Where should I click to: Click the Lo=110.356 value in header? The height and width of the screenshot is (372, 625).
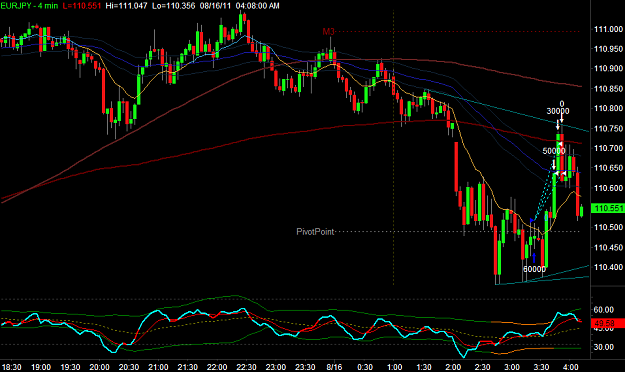pos(174,6)
